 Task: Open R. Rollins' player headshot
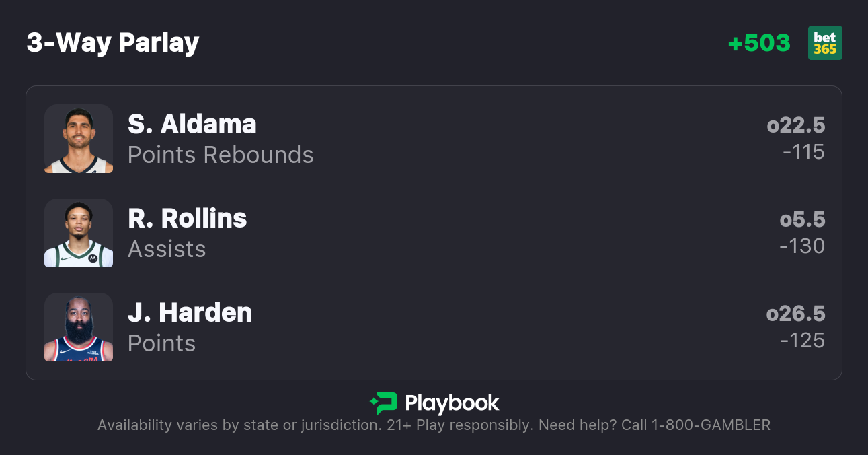coord(79,233)
